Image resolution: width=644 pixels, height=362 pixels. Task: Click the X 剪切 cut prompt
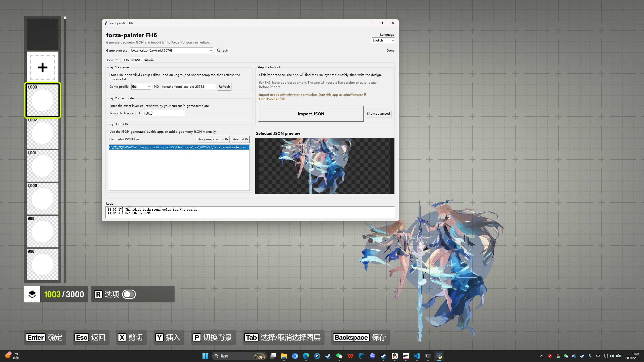point(131,337)
